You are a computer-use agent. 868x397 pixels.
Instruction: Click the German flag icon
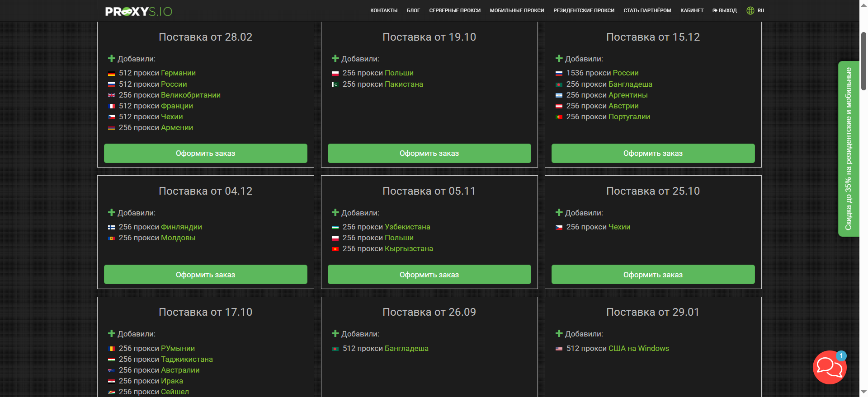coord(111,74)
